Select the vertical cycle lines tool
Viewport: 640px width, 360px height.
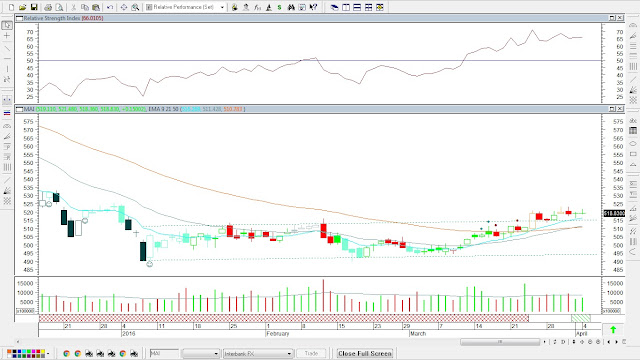point(7,167)
